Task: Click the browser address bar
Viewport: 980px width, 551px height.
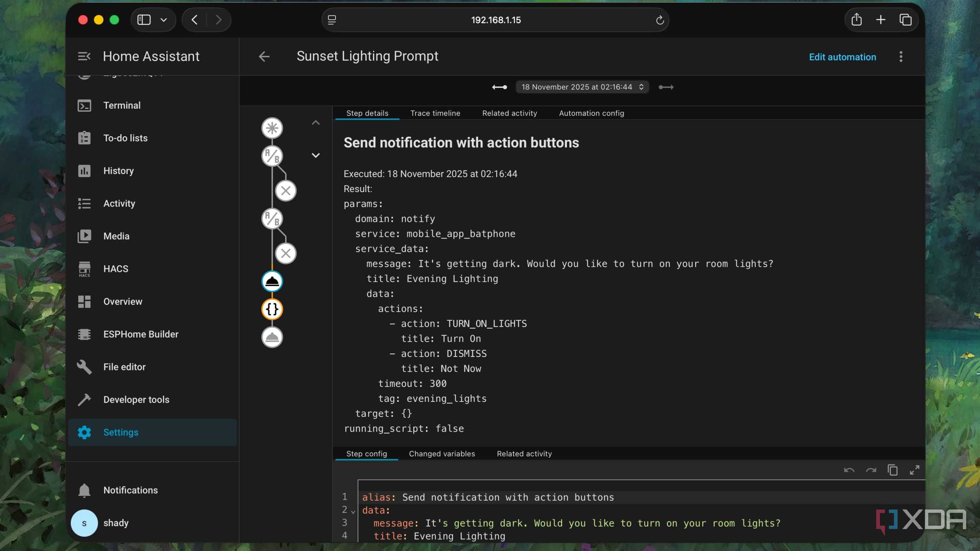Action: tap(495, 20)
